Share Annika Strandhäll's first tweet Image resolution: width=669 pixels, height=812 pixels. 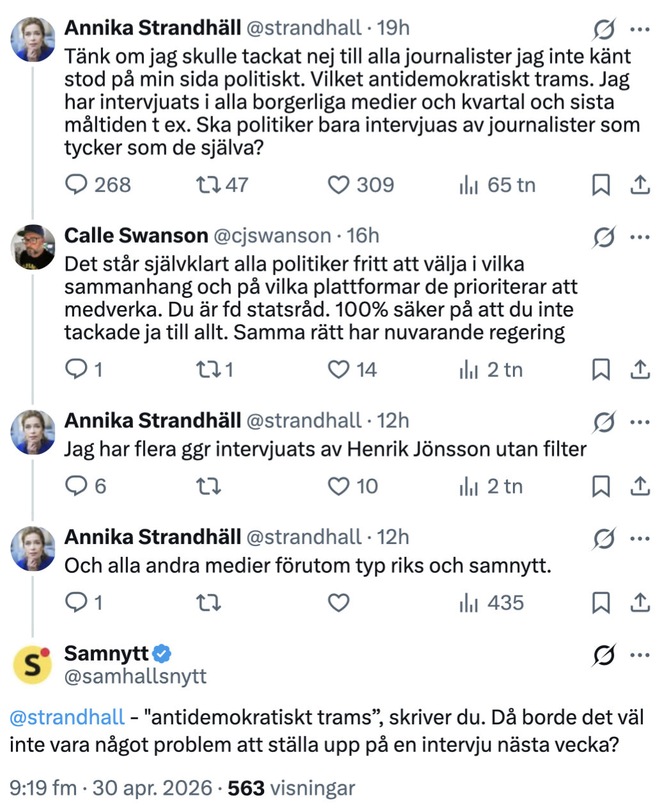coord(640,185)
